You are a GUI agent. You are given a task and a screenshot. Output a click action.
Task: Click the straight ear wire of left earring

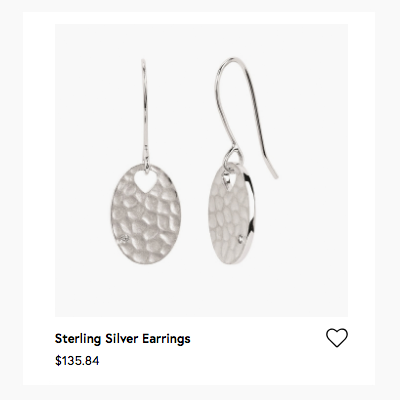(x=145, y=112)
